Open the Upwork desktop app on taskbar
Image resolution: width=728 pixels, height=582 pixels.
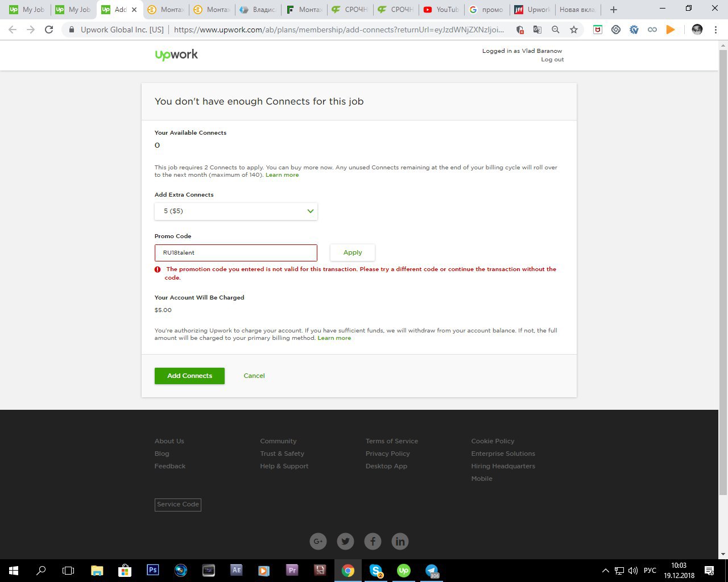(x=404, y=571)
